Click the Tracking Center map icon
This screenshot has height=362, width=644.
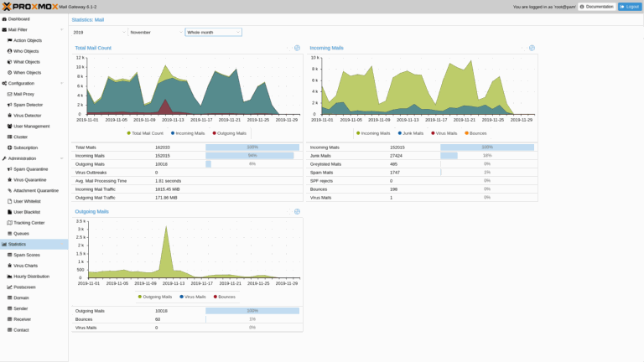[9, 222]
